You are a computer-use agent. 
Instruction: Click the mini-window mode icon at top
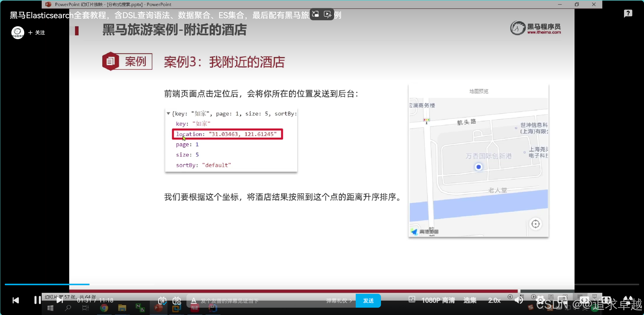click(x=316, y=14)
